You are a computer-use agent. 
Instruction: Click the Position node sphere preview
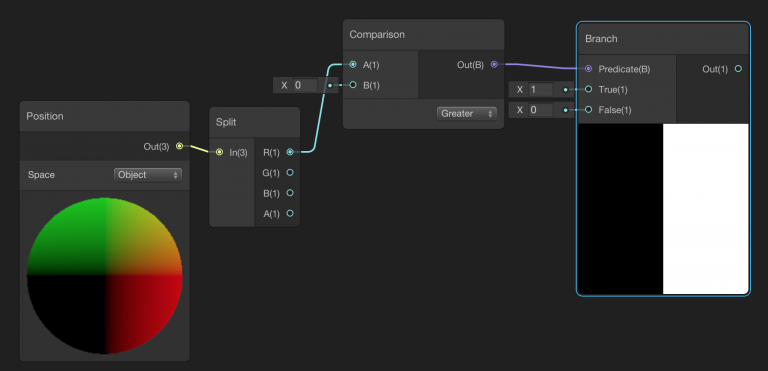pyautogui.click(x=105, y=275)
